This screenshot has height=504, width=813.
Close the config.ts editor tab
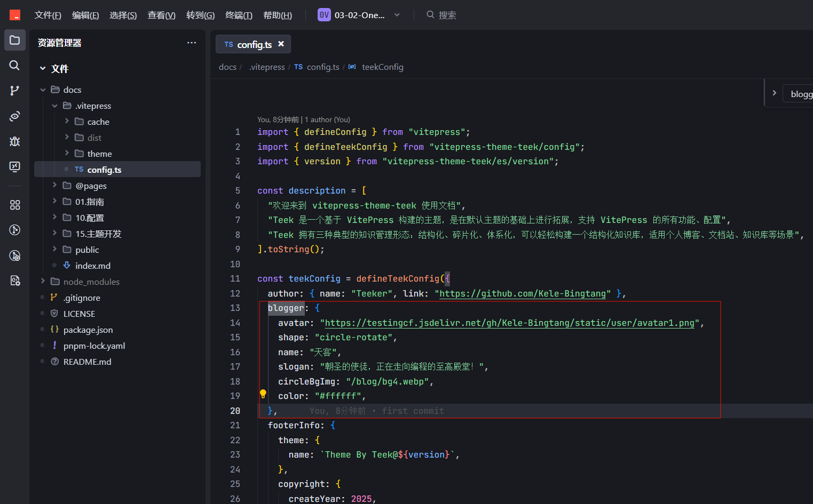281,44
